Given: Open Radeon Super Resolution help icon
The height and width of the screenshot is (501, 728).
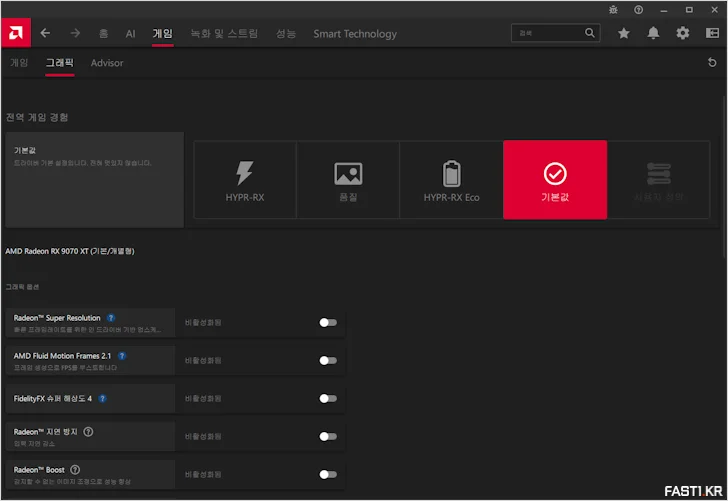Looking at the screenshot, I should click(x=111, y=318).
